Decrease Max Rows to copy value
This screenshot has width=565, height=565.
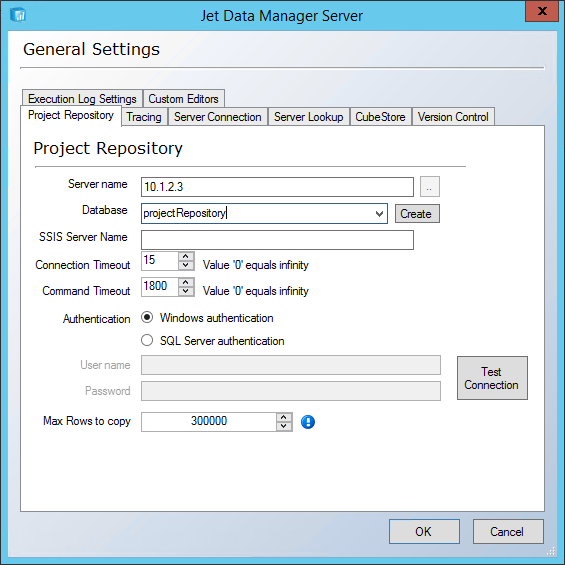point(284,426)
